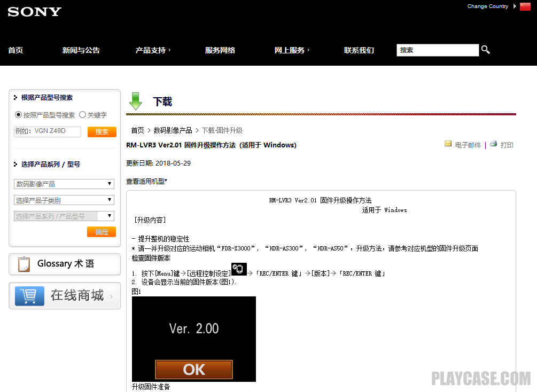Image resolution: width=537 pixels, height=392 pixels.
Task: Click the RM-LVR3 Ver2.01 page title
Action: tap(211, 145)
